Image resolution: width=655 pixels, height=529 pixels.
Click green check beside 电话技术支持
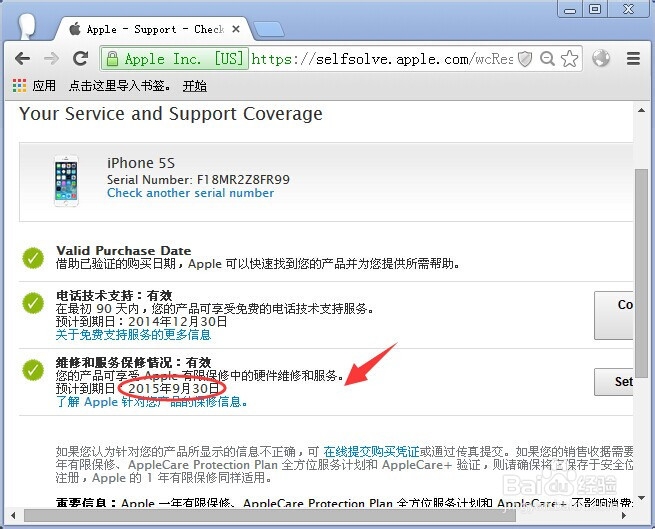click(x=33, y=303)
